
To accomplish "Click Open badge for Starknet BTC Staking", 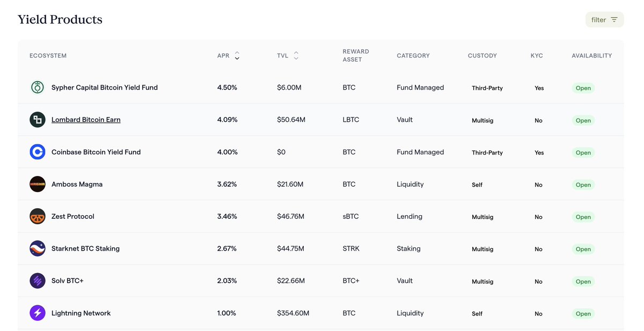I will 583,249.
